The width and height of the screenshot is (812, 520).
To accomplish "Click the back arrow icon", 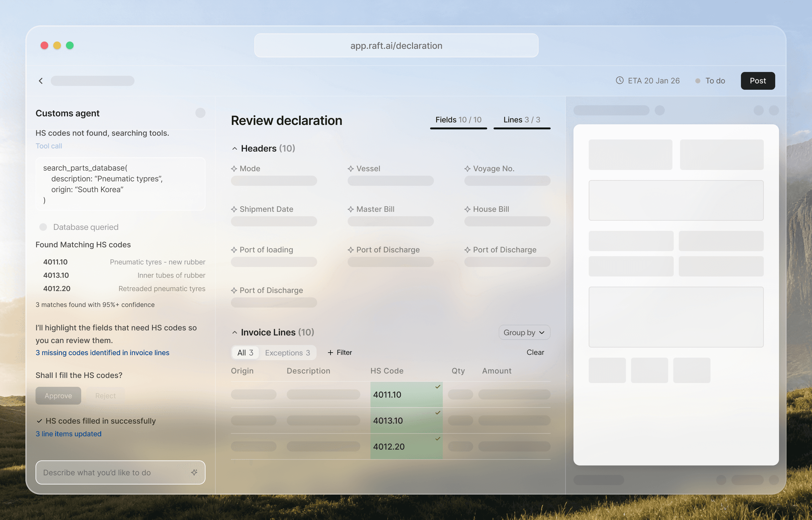I will pos(41,81).
